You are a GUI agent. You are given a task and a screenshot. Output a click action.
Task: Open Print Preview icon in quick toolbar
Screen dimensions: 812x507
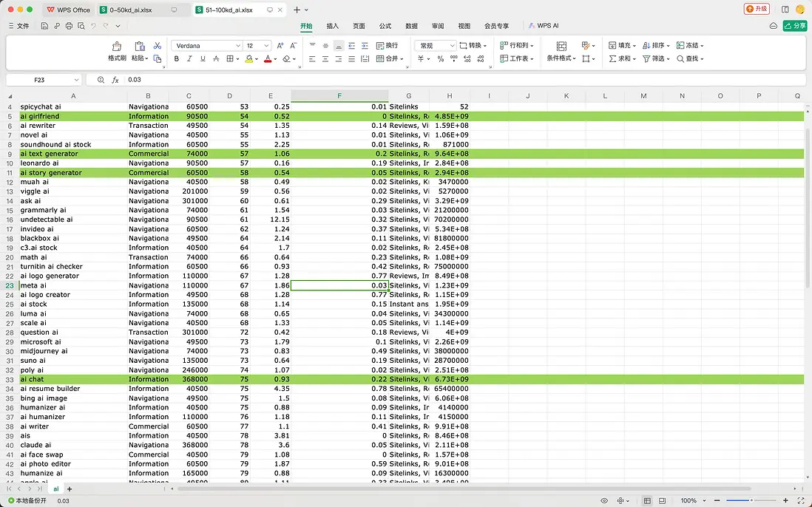[81, 26]
